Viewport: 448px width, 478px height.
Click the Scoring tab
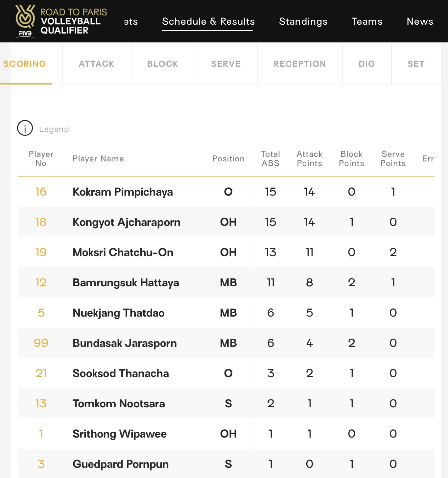tap(25, 64)
